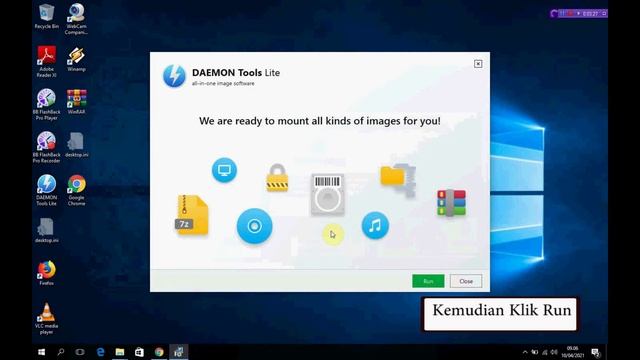This screenshot has height=360, width=640.
Task: Open DAEMON Tools Lite desktop shortcut
Action: pos(47,190)
